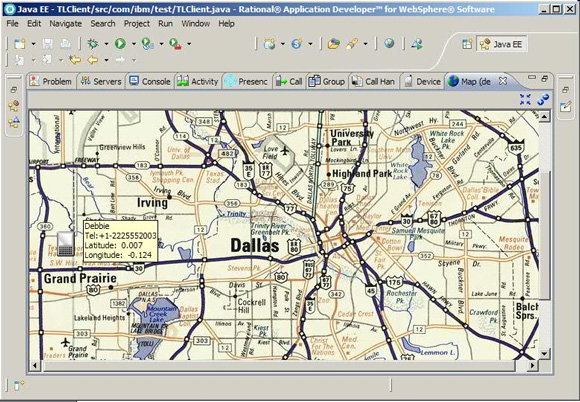
Task: Click the toolbar icon right of globe
Action: tap(417, 44)
